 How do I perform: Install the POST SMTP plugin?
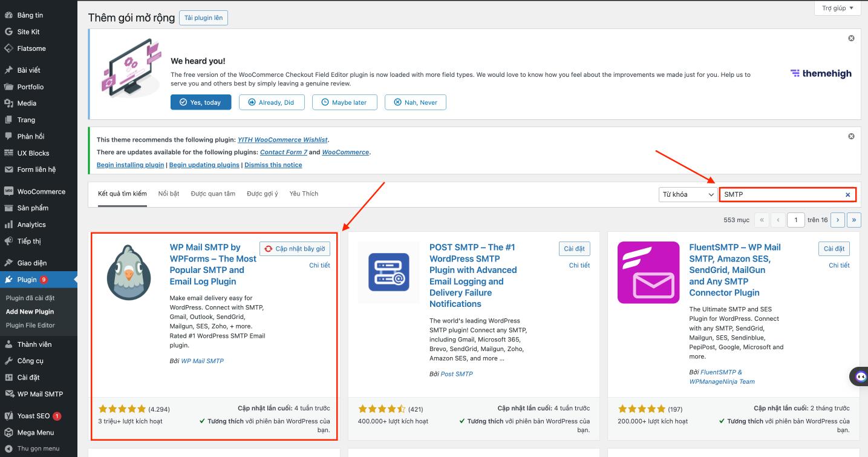(575, 249)
